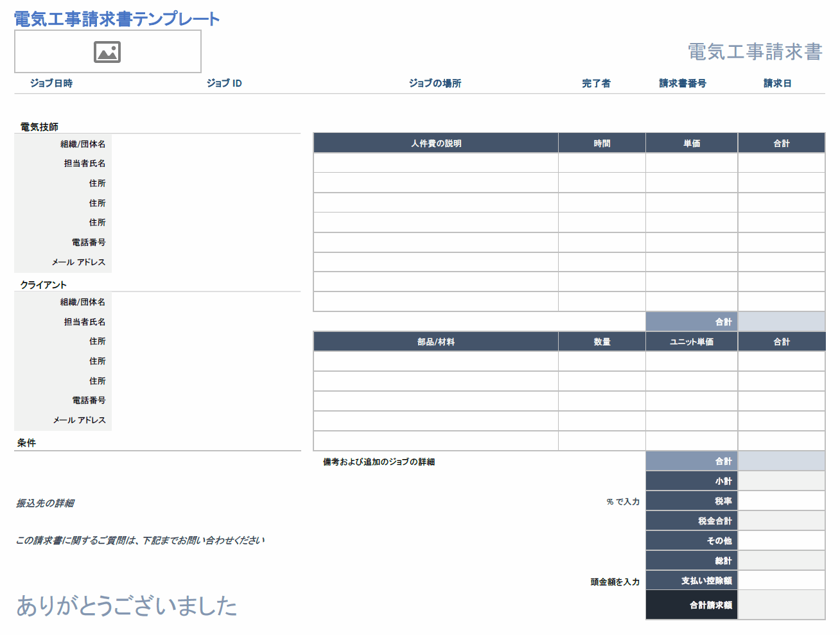Click 合計 header in the 人件費の説明 table

coord(782,143)
